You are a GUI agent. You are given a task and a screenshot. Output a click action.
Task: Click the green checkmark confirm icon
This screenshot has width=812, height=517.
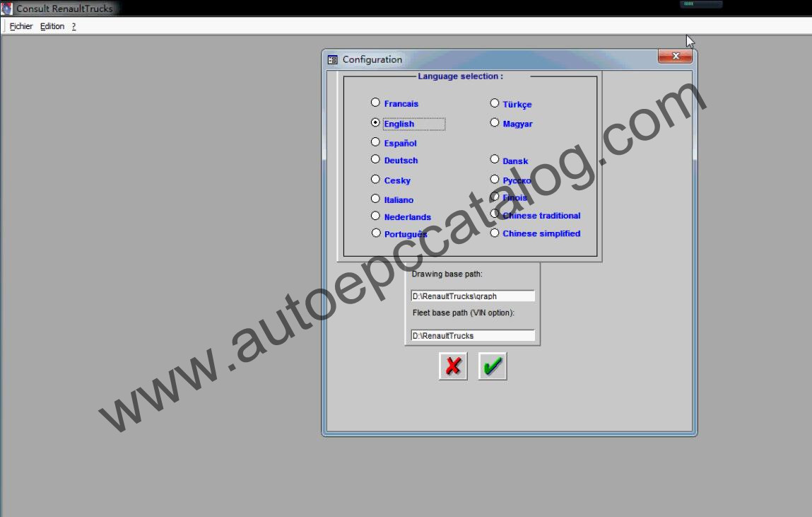[x=493, y=366]
